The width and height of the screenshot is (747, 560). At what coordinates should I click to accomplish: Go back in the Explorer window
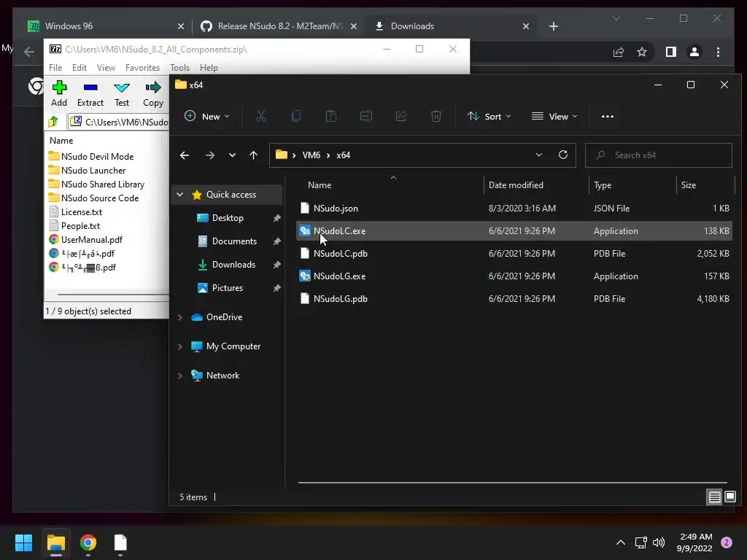(x=185, y=155)
